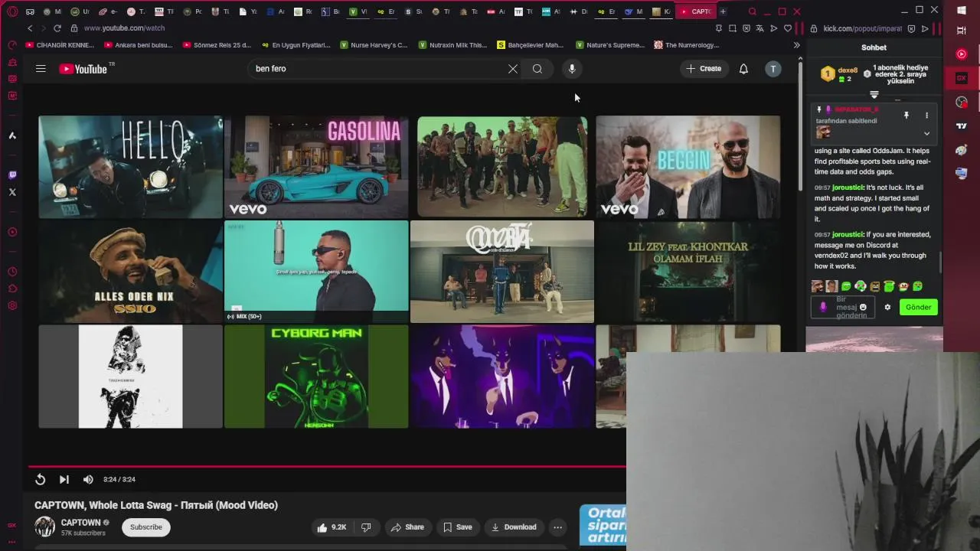Search tabs with the magnifier icon
Viewport: 980px width, 551px height.
tap(753, 11)
